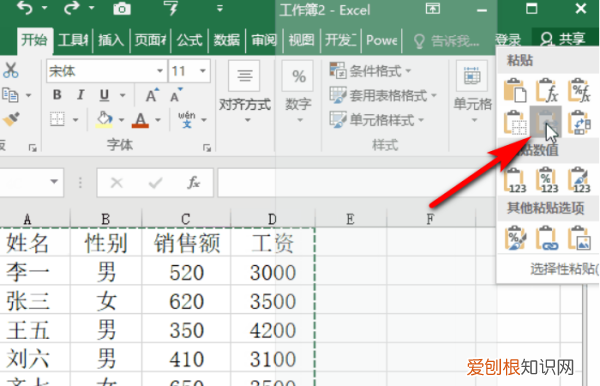Screen dimensions: 600x386
Task: Open 条件格式 conditional formatting menu
Action: (370, 71)
